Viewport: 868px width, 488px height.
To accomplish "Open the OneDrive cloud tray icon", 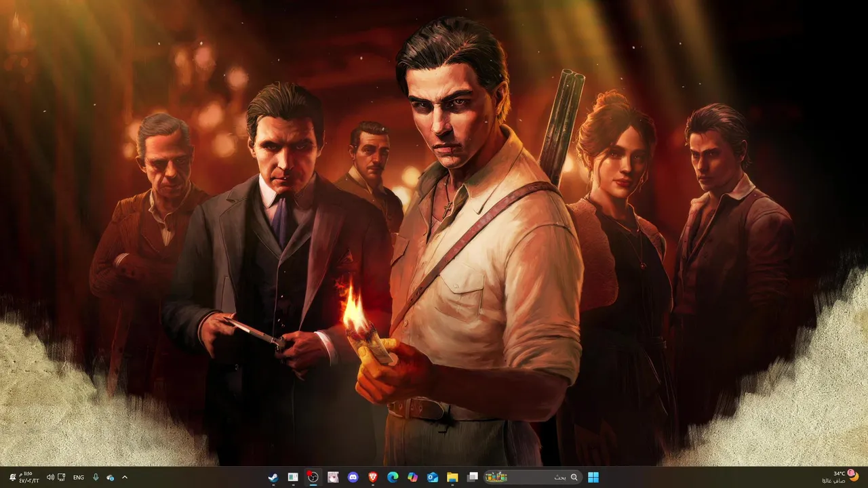I will click(x=110, y=477).
